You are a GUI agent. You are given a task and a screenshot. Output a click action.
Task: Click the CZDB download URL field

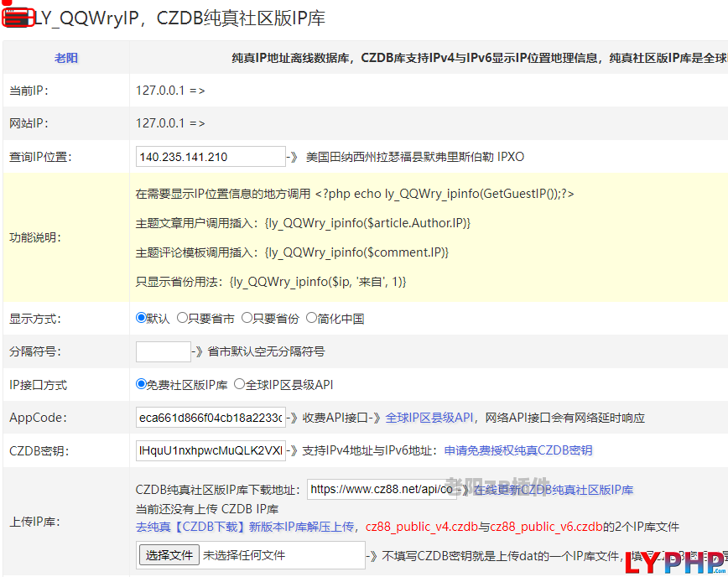pos(382,489)
